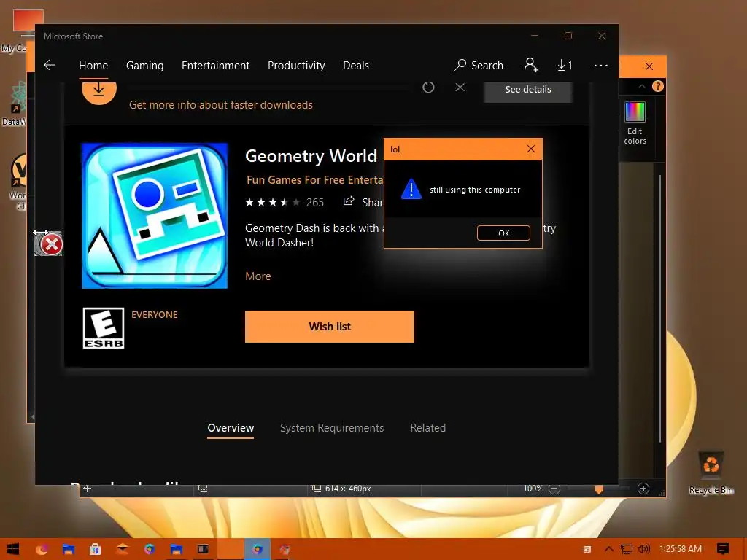
Task: Click the Share icon for Geometry World
Action: click(349, 201)
